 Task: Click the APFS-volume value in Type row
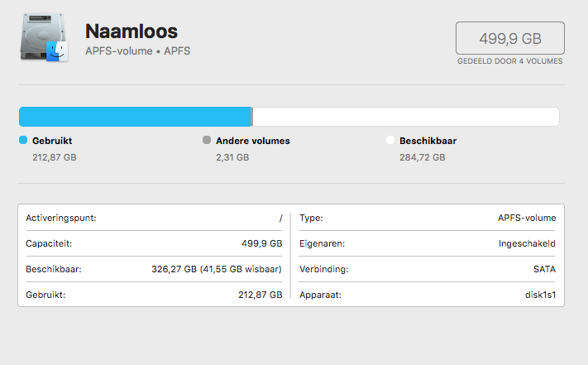coord(527,218)
